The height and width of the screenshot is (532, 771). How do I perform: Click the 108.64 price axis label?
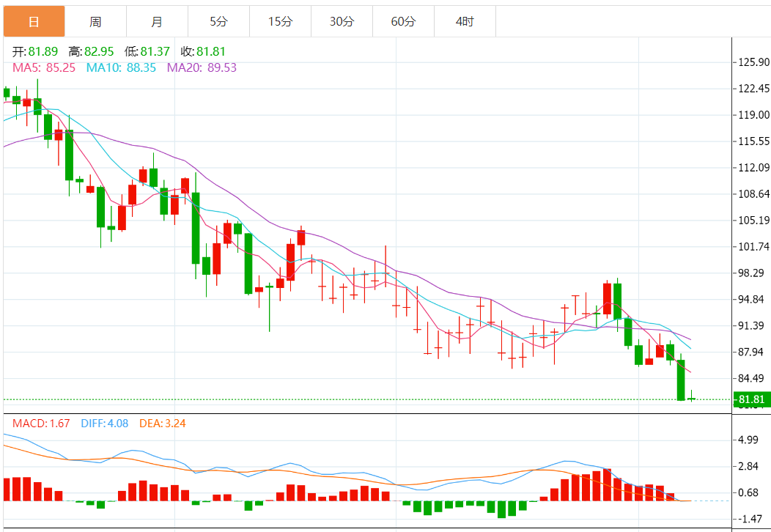point(754,193)
